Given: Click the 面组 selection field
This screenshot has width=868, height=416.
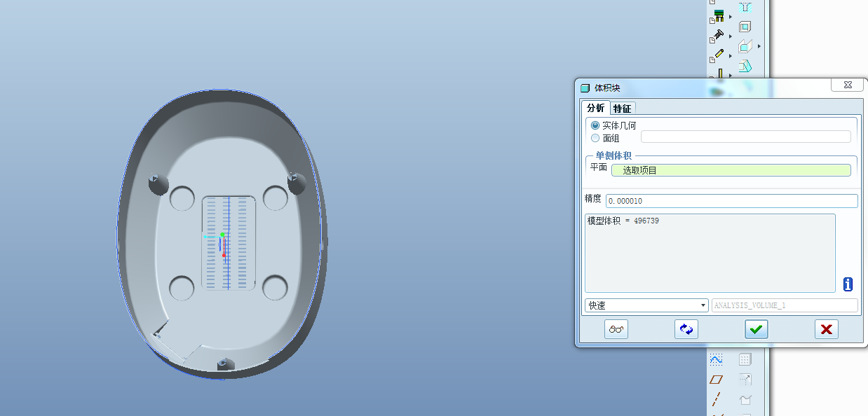Looking at the screenshot, I should 746,137.
